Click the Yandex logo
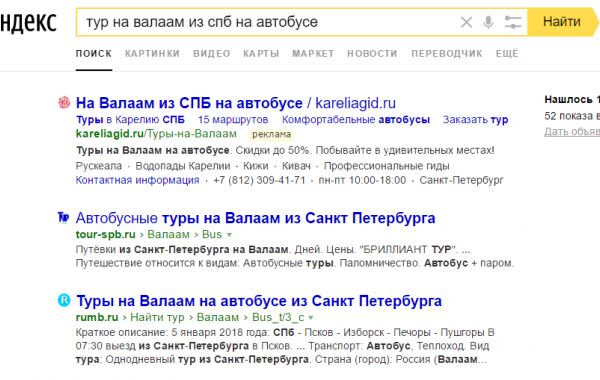Viewport: 600px width, 380px height. [28, 22]
